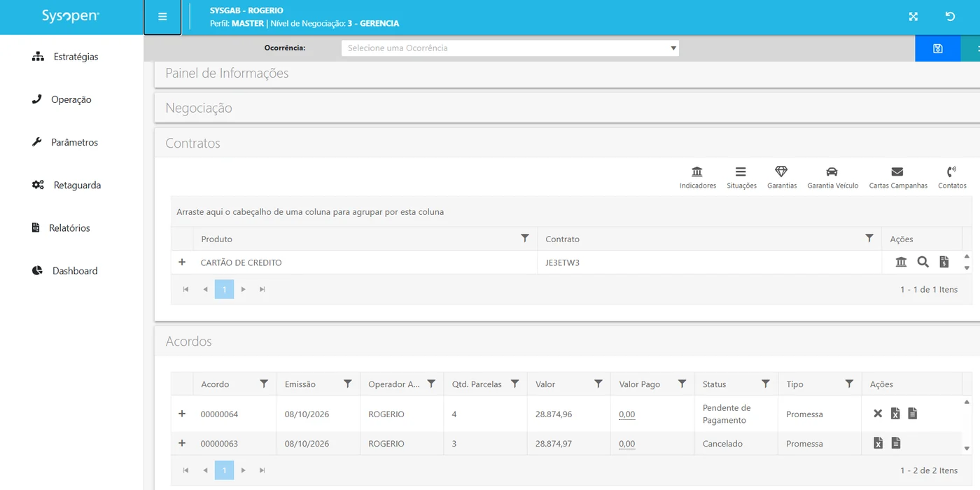Cancel acordo 00000064 with the X icon
980x490 pixels.
(878, 414)
